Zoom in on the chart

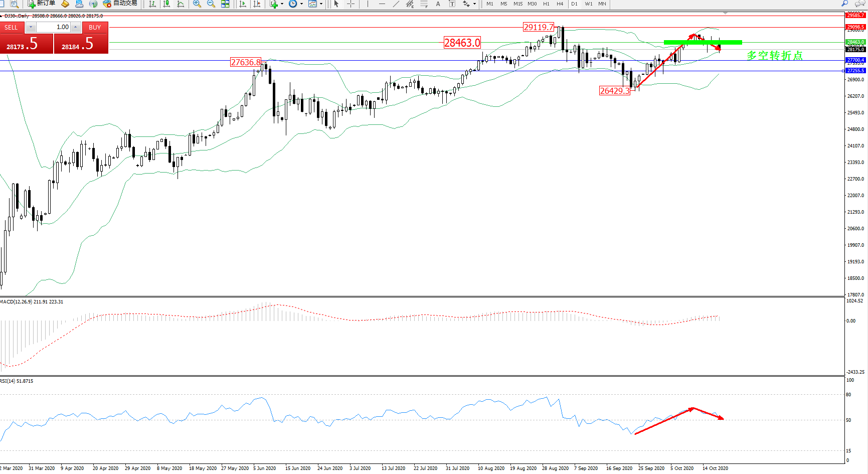(x=197, y=4)
